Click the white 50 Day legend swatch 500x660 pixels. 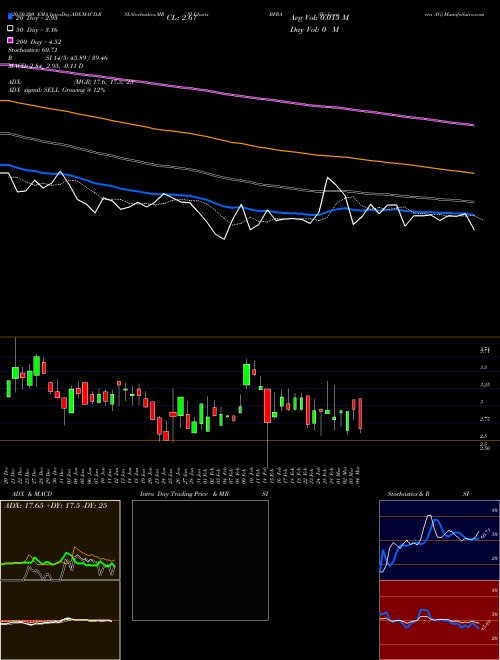tap(10, 29)
